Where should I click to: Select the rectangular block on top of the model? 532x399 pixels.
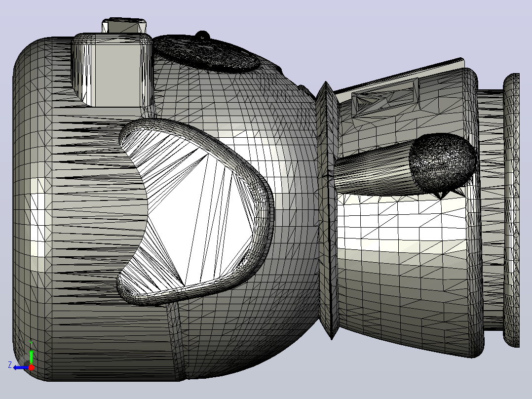pos(113,70)
